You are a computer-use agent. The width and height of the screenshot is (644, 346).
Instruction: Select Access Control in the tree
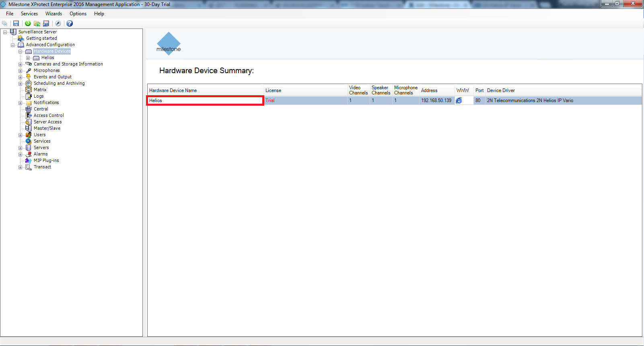(49, 115)
